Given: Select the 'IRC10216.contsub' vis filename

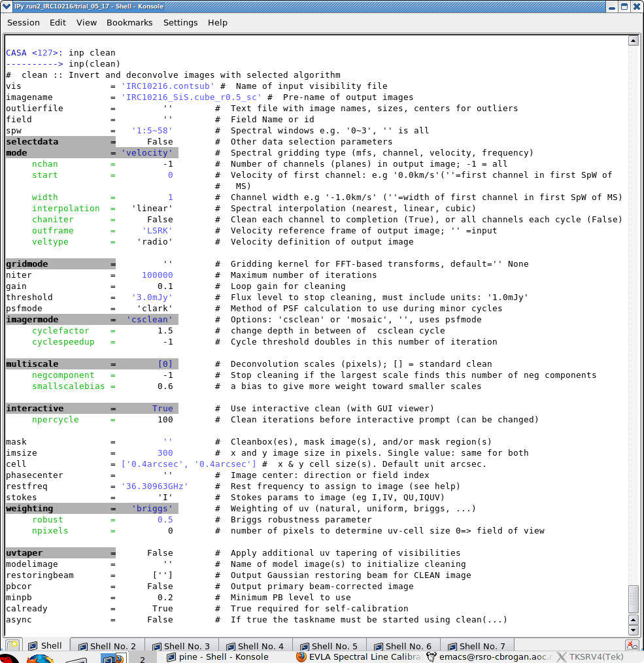Looking at the screenshot, I should (167, 86).
